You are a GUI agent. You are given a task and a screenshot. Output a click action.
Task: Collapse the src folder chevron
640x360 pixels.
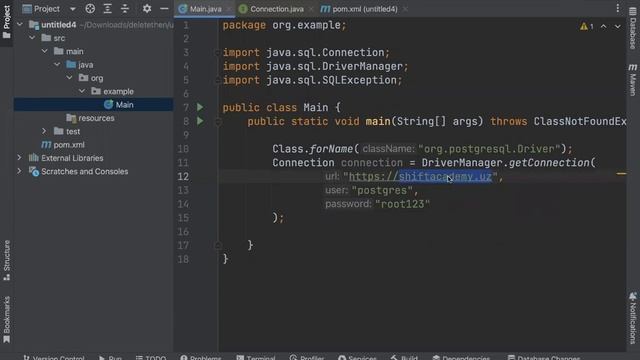pyautogui.click(x=32, y=38)
